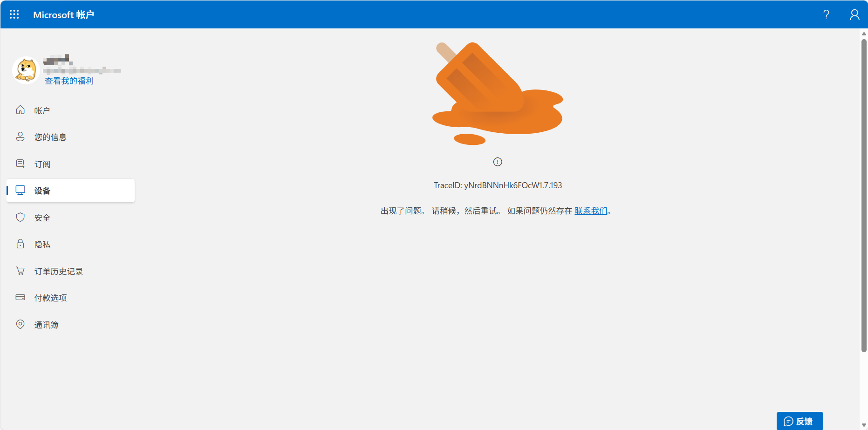This screenshot has width=868, height=430.
Task: Click the help question mark icon
Action: [826, 14]
